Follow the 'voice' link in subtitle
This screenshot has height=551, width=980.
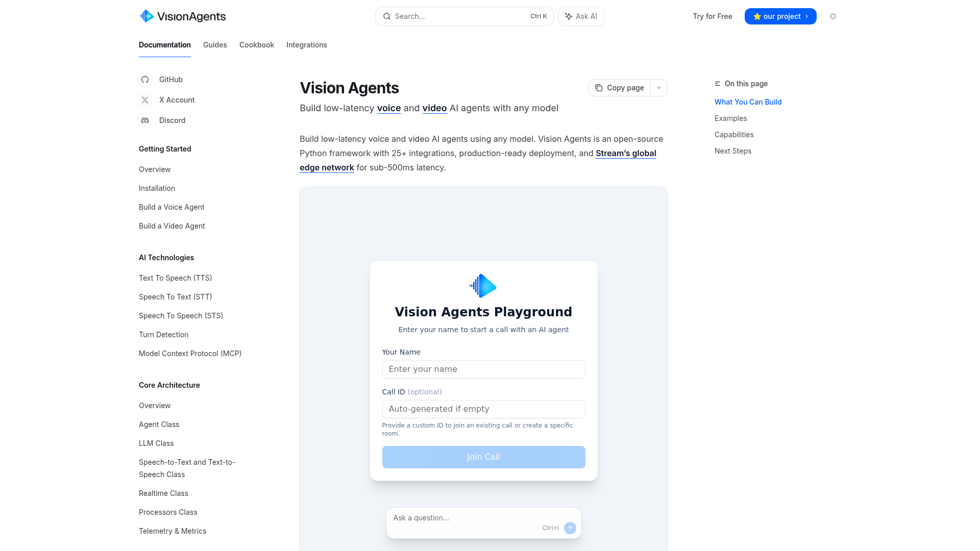(389, 108)
